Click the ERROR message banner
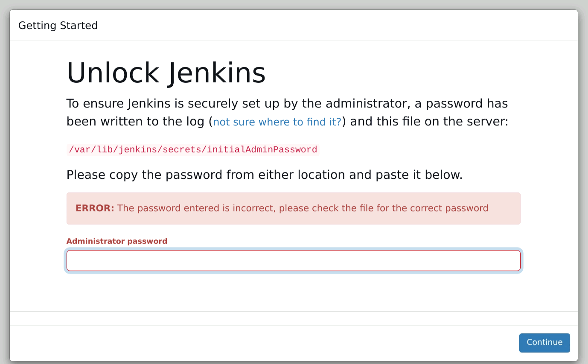The height and width of the screenshot is (364, 588). coord(293,208)
